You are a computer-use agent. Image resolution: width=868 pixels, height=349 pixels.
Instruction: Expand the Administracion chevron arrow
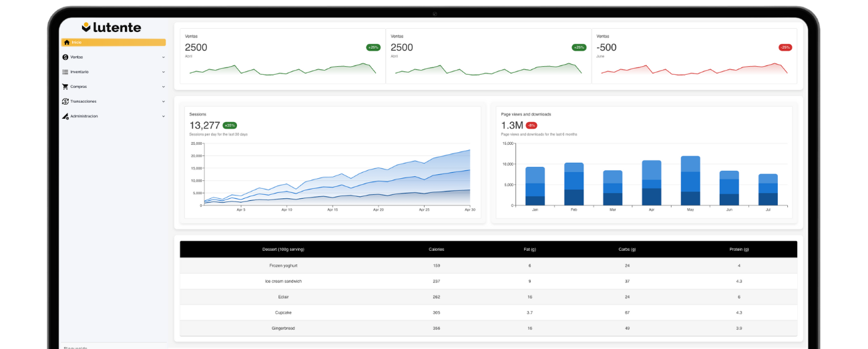point(164,116)
